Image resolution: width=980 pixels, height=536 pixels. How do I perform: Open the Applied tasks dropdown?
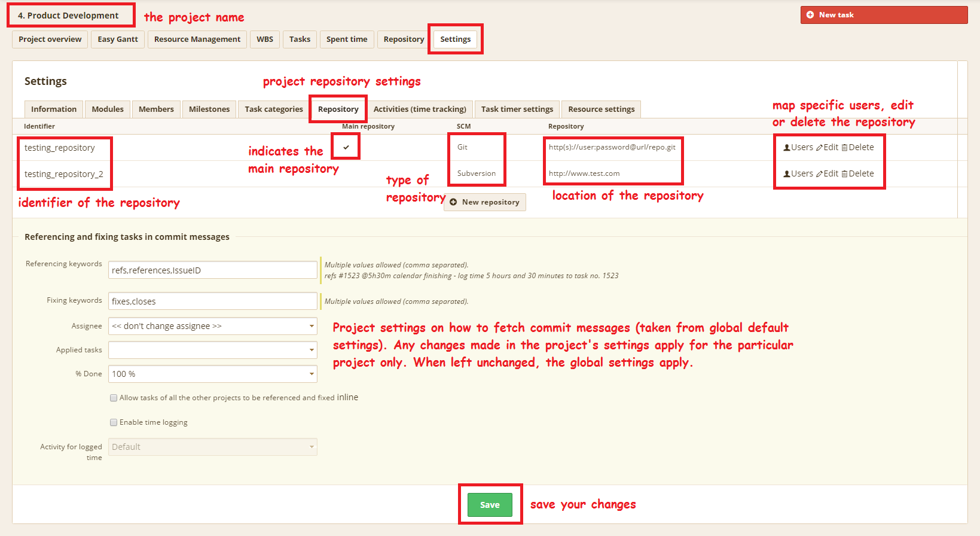click(212, 350)
